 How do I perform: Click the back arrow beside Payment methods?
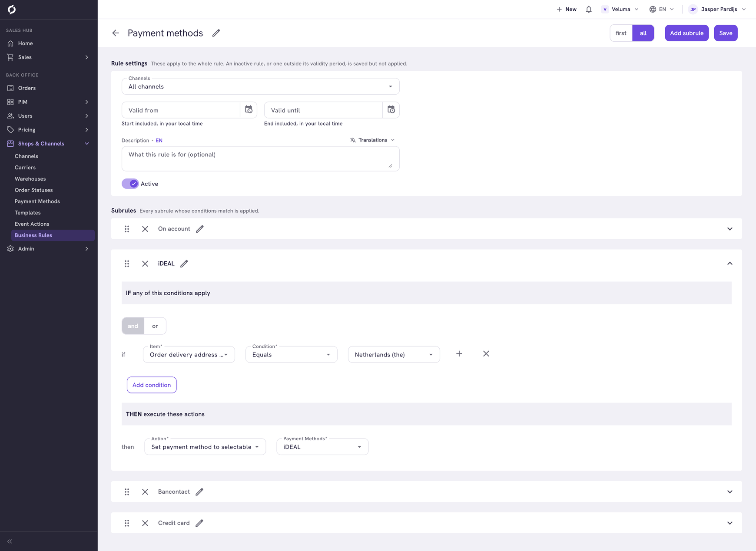pyautogui.click(x=116, y=33)
